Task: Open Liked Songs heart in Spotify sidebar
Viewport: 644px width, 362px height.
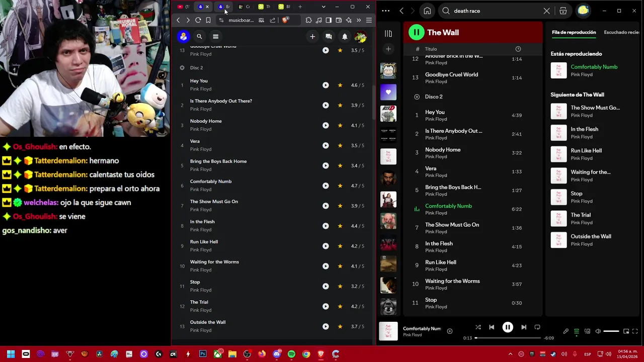Action: coord(388,92)
